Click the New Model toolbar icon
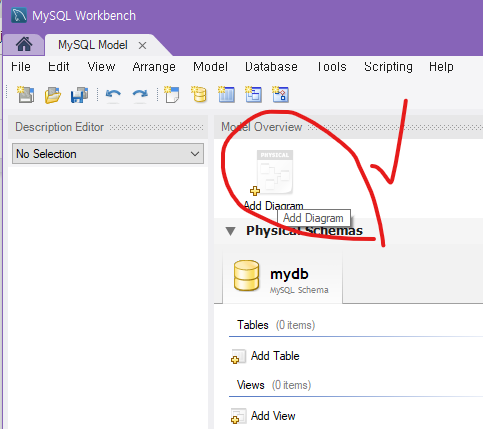The image size is (483, 429). tap(26, 95)
